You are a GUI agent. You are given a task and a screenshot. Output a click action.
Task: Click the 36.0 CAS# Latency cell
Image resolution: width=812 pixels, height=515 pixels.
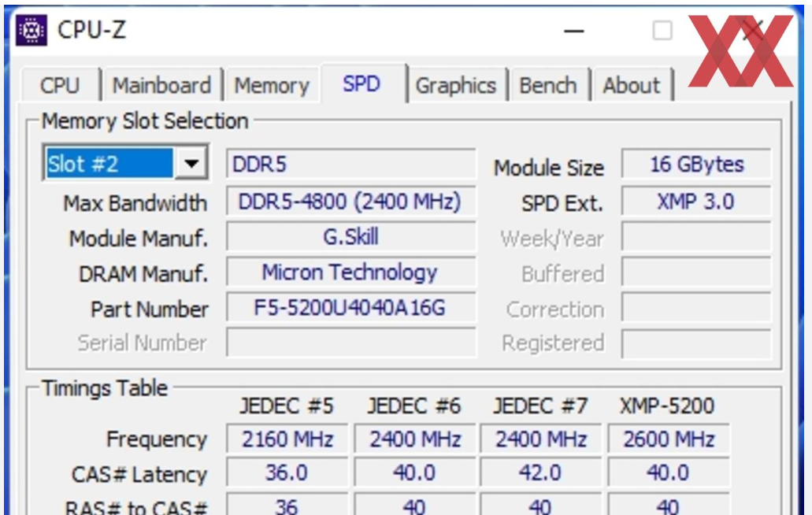tap(287, 473)
